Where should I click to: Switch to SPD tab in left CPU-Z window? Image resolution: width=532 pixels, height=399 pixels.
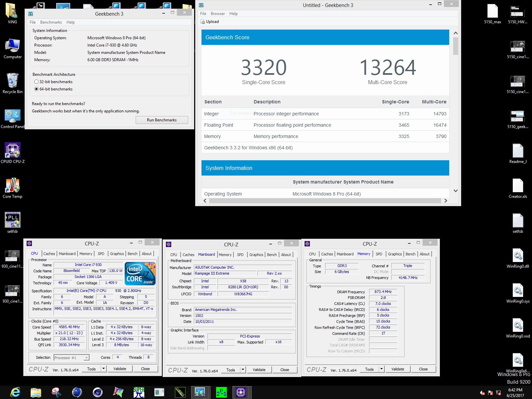101,254
